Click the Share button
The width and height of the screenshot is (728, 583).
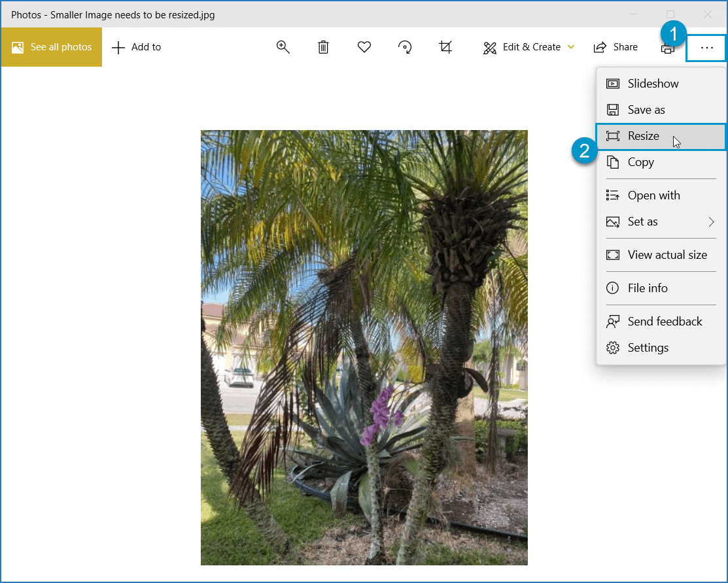coord(615,47)
